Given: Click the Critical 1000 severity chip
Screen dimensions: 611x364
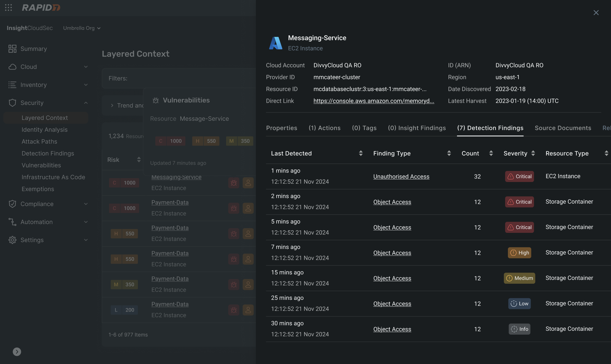Looking at the screenshot, I should pos(170,141).
